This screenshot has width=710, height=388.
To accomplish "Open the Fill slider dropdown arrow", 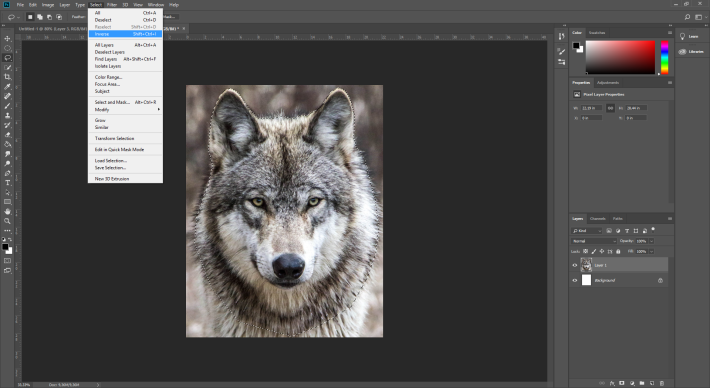I will point(652,251).
